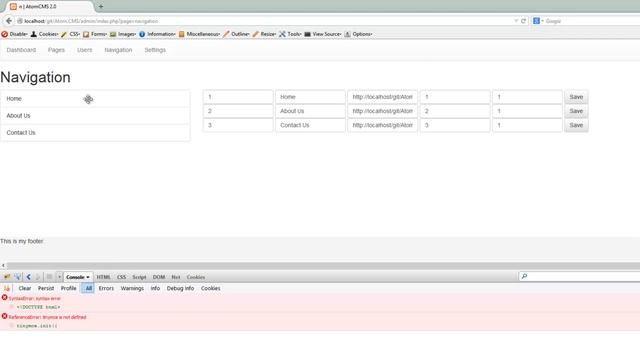Open the Outline toolbar menu

click(236, 34)
